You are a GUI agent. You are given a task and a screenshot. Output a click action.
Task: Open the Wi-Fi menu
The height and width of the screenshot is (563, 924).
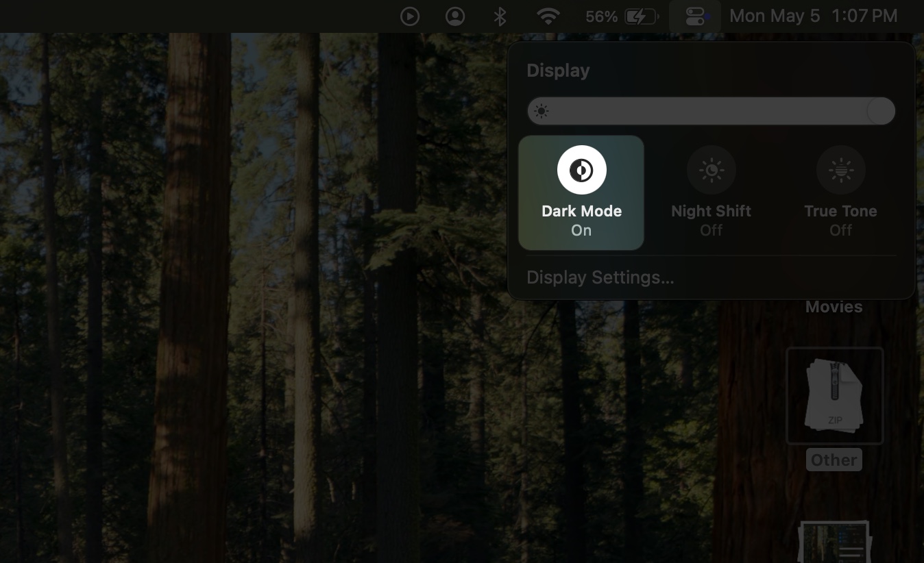547,16
